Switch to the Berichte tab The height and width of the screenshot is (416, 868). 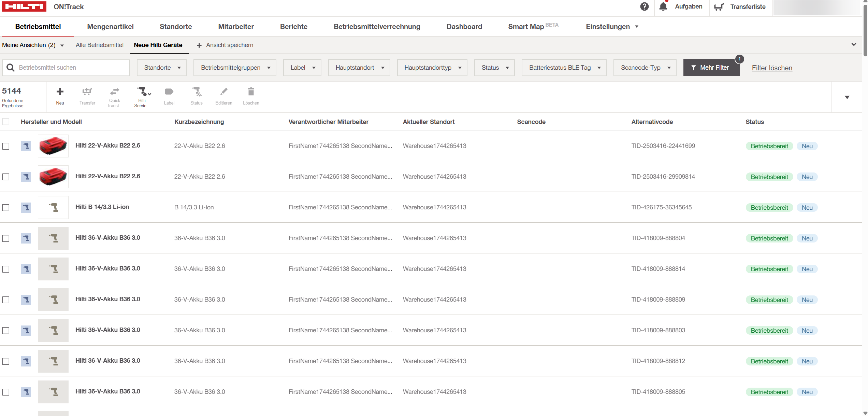pyautogui.click(x=294, y=27)
